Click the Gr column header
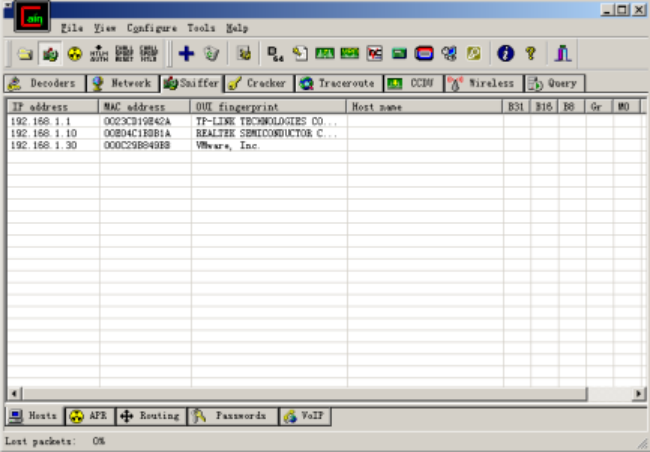Image resolution: width=650 pixels, height=452 pixels. coord(599,107)
